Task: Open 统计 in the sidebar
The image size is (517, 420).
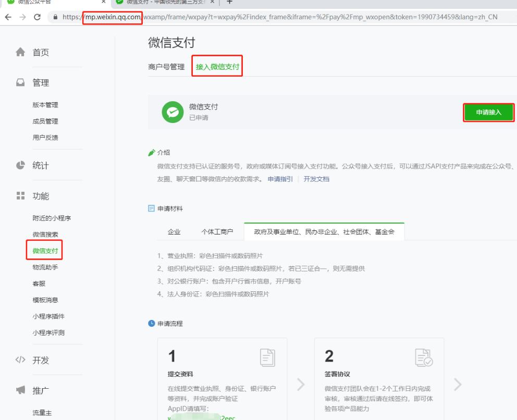Action: pyautogui.click(x=41, y=166)
